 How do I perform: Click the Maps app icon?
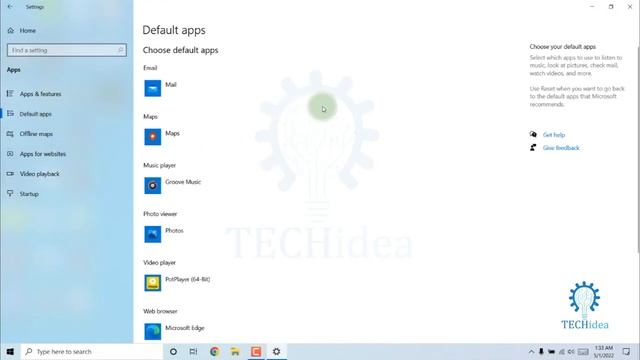153,137
